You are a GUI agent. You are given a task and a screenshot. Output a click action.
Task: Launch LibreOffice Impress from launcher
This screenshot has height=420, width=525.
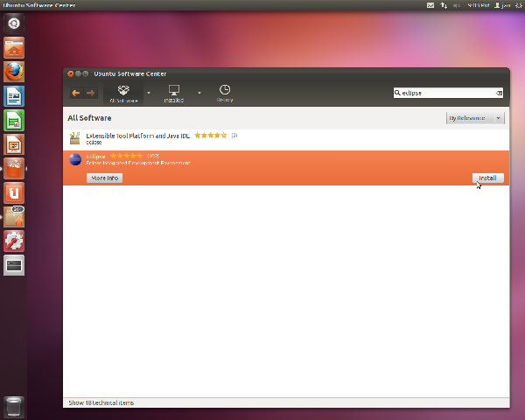point(14,144)
